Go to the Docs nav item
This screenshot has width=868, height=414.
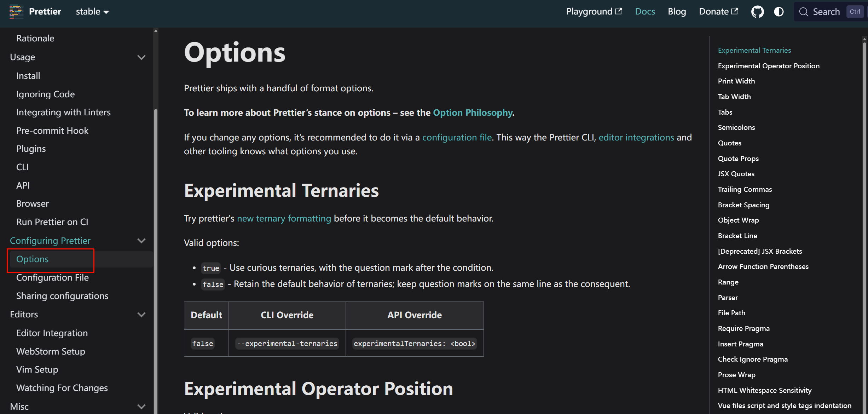(645, 12)
